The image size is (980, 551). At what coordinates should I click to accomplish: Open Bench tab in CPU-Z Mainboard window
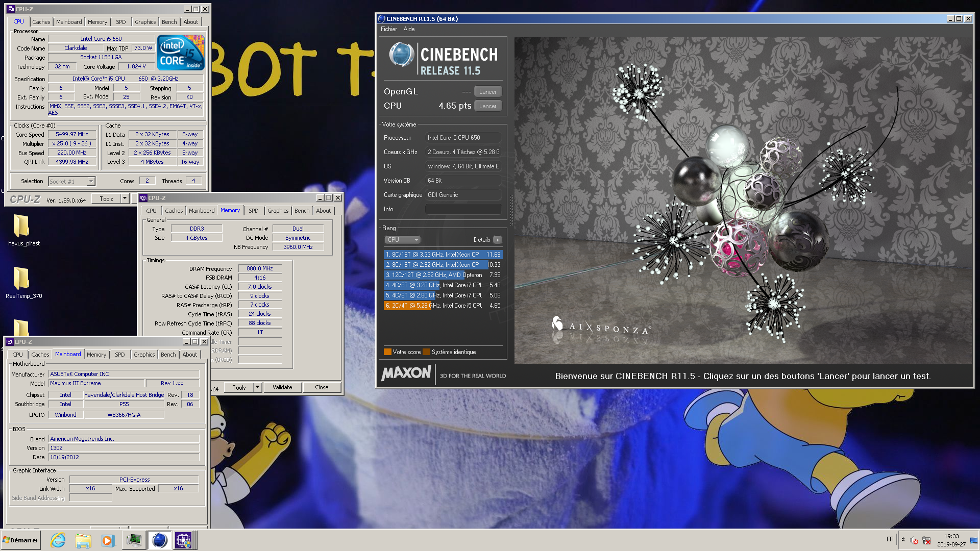click(x=168, y=355)
